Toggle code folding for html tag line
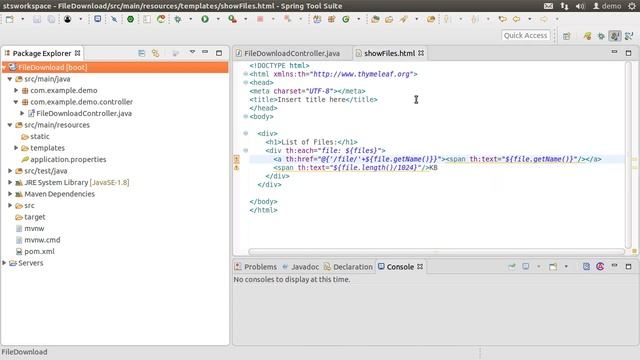The image size is (640, 360). 245,74
